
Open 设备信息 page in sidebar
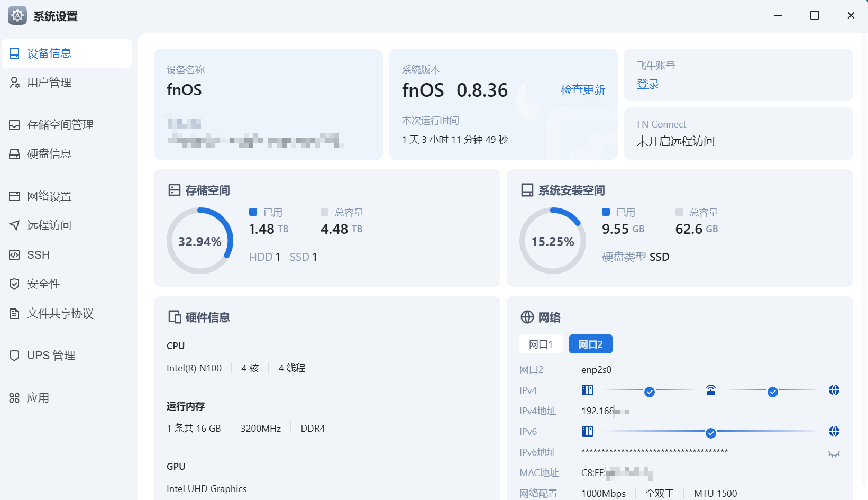point(67,53)
